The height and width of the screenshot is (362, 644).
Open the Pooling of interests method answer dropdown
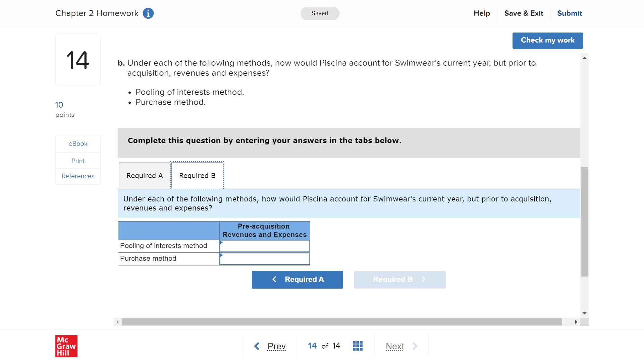click(265, 246)
